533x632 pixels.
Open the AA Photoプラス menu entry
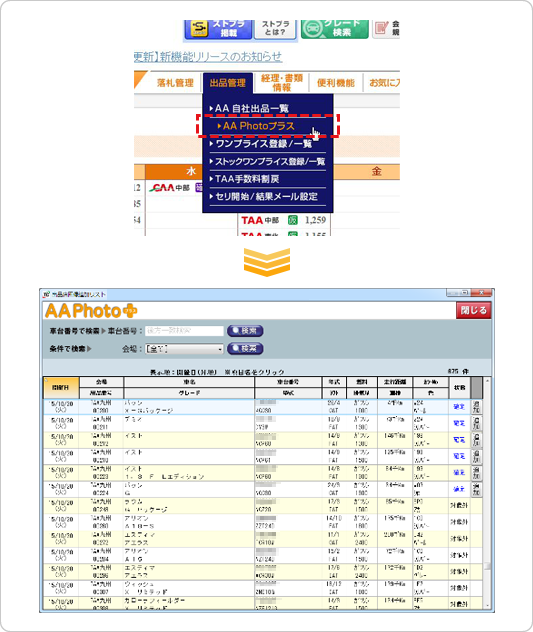[258, 126]
